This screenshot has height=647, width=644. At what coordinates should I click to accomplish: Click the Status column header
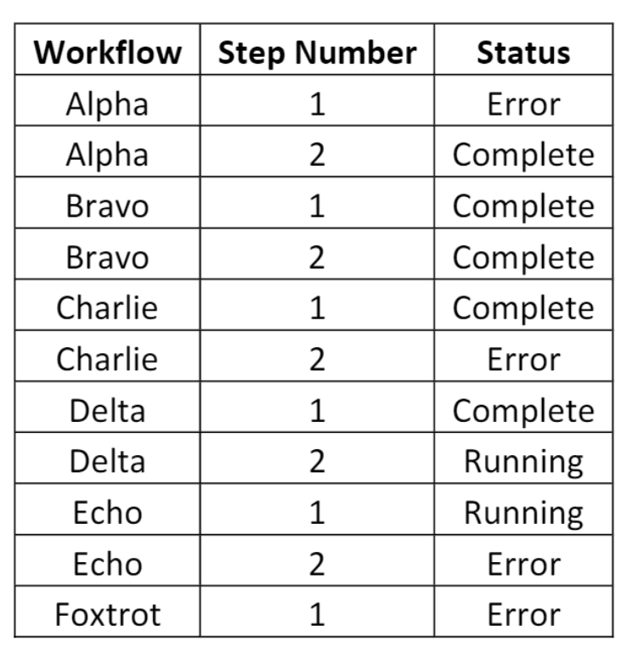(x=523, y=49)
